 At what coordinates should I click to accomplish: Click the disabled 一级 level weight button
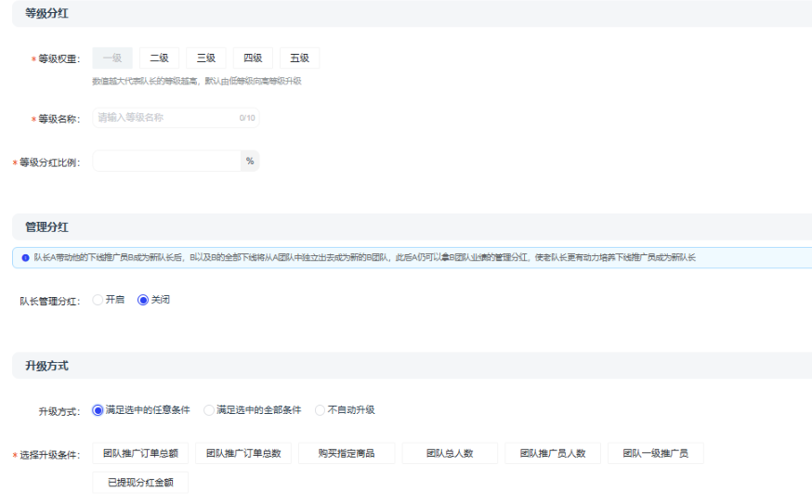pyautogui.click(x=111, y=58)
